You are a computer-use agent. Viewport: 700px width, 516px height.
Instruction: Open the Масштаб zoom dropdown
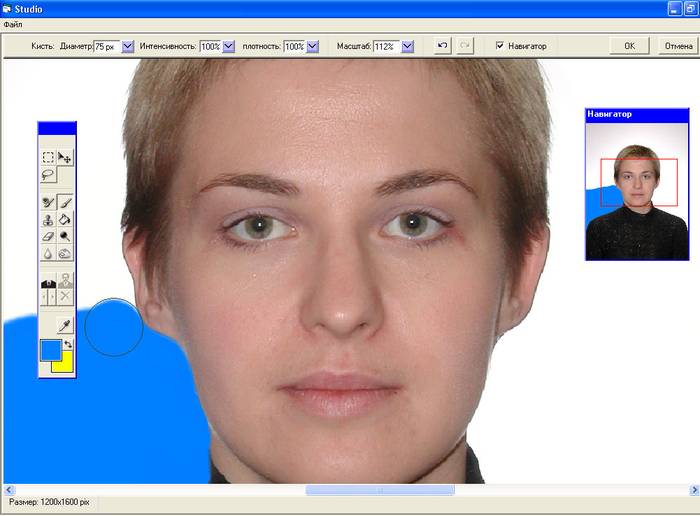(407, 46)
